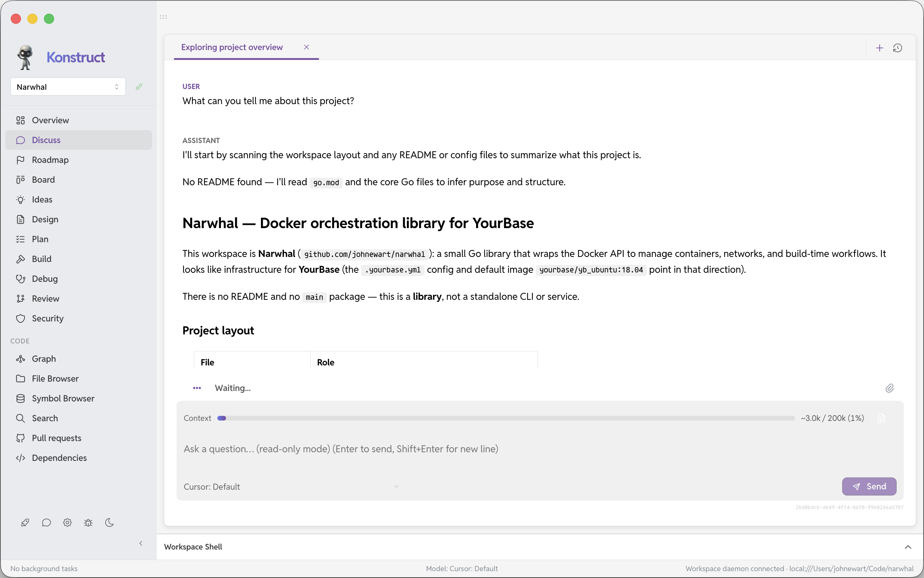Click the Project layout heading
This screenshot has height=578, width=924.
[x=218, y=331]
